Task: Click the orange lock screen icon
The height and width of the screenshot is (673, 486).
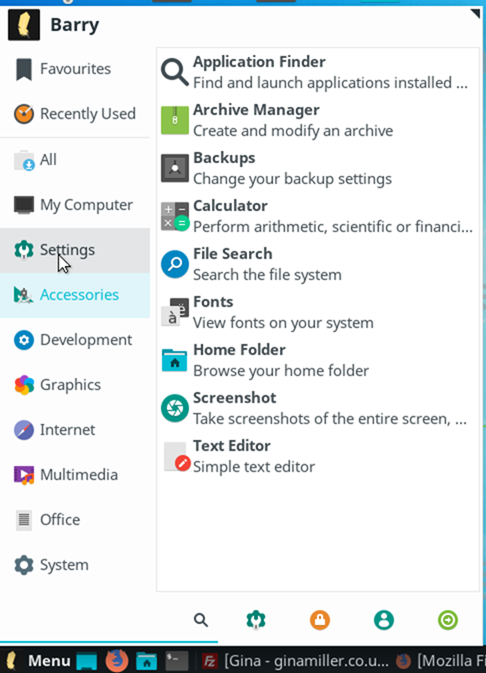Action: pyautogui.click(x=320, y=620)
